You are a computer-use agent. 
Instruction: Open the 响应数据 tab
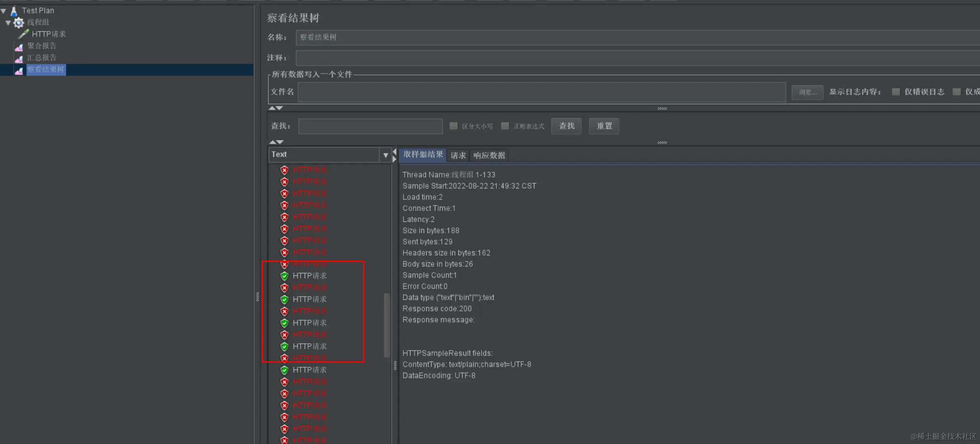coord(489,155)
